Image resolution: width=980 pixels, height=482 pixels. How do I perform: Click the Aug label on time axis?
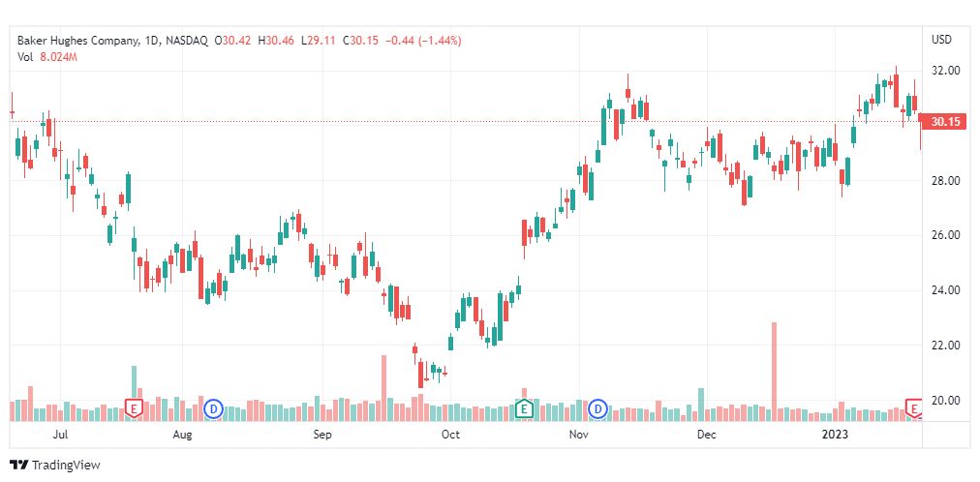(x=182, y=435)
